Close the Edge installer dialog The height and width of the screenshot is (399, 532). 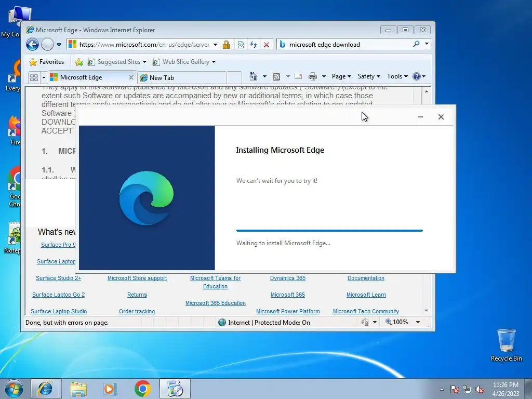441,117
